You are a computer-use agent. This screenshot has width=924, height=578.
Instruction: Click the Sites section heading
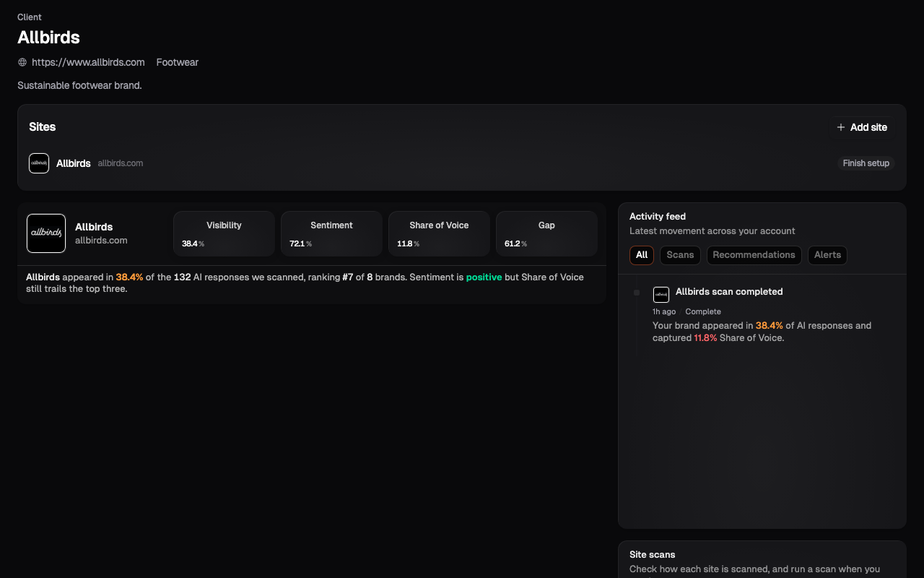[x=43, y=127]
